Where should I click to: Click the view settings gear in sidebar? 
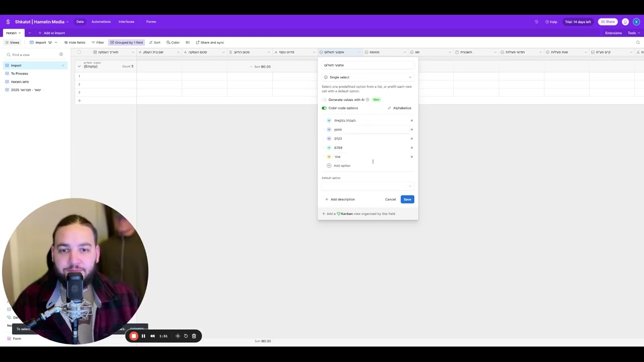click(x=61, y=55)
